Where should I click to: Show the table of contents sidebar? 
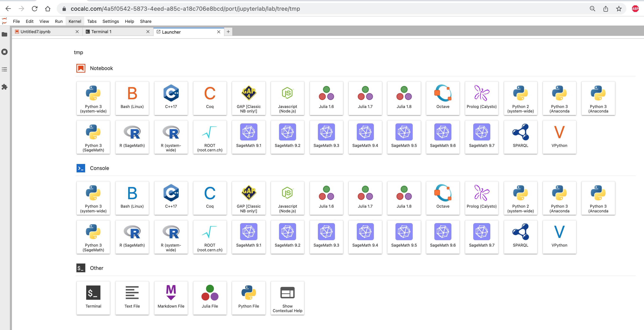(x=5, y=69)
